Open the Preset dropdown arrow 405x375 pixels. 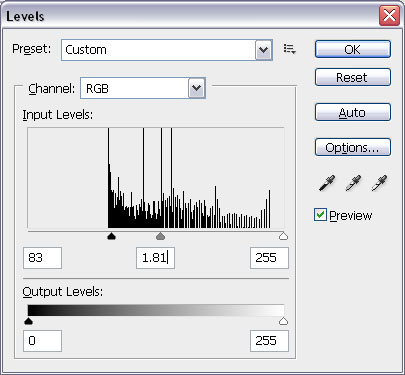click(263, 50)
